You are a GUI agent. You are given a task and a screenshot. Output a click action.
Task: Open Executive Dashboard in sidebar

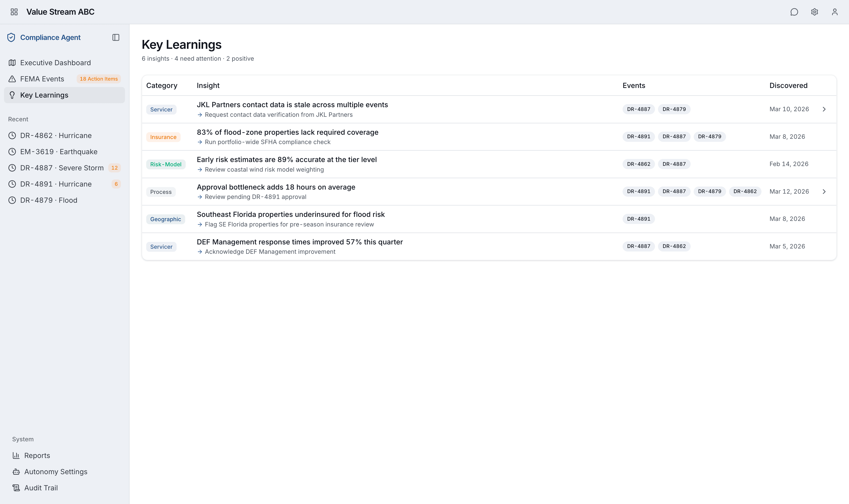(x=64, y=62)
